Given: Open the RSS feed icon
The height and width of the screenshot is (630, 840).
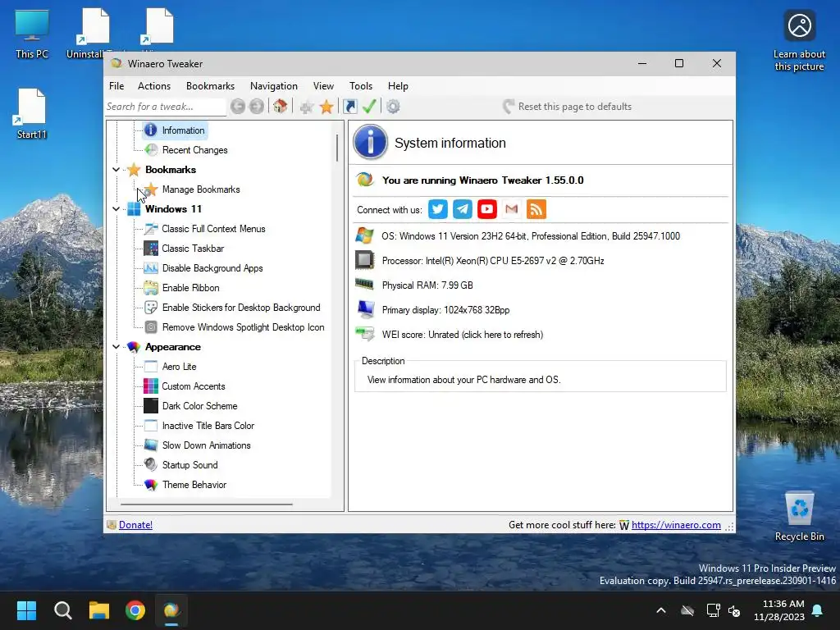Looking at the screenshot, I should tap(536, 209).
